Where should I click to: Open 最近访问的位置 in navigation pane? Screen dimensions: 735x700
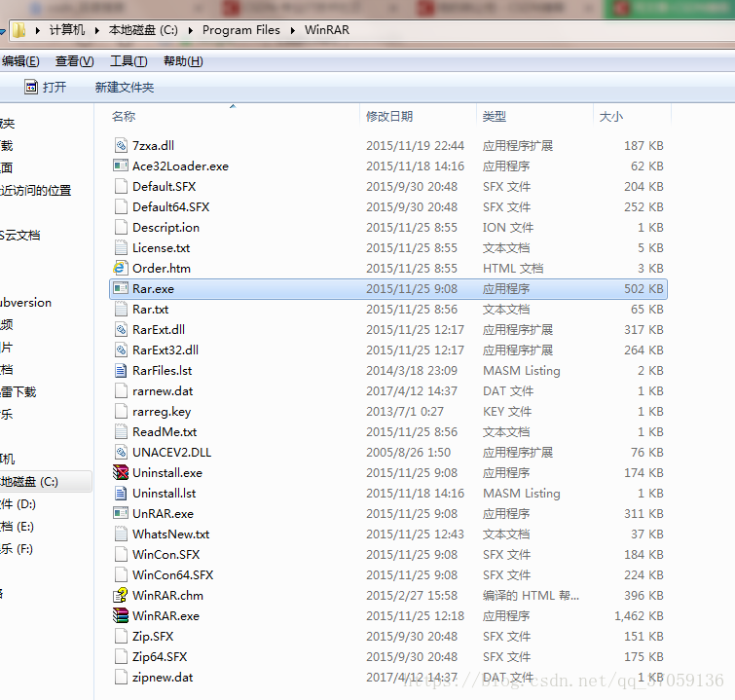(x=36, y=191)
